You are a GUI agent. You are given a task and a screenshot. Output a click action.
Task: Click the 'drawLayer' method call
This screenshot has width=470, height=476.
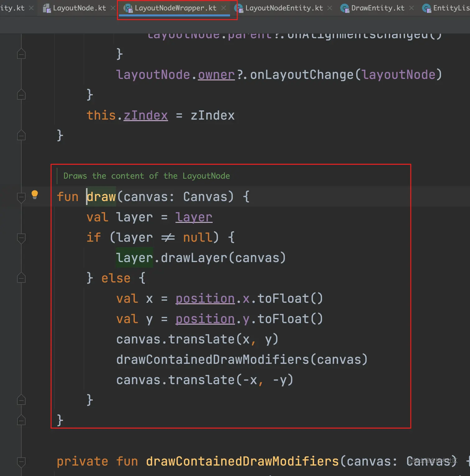click(194, 258)
